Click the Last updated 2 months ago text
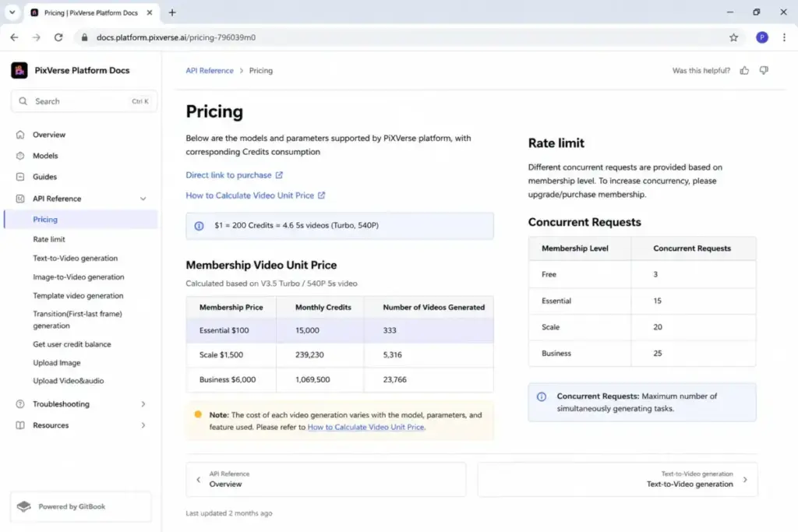 click(x=229, y=513)
